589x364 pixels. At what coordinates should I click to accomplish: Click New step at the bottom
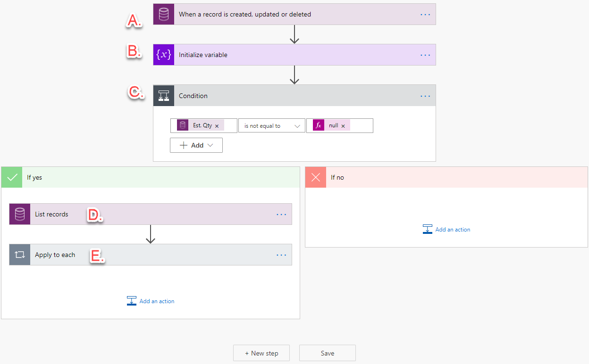point(261,353)
